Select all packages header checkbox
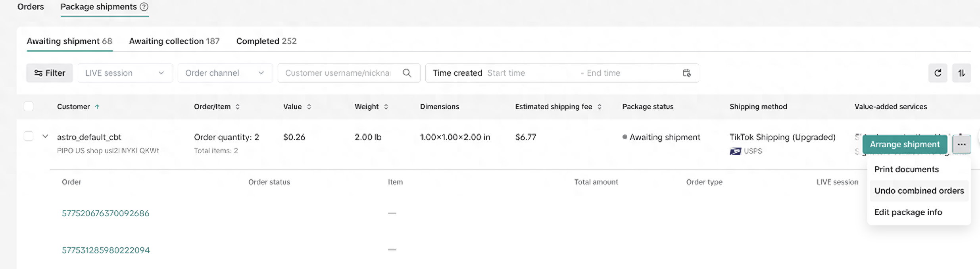 coord(29,106)
